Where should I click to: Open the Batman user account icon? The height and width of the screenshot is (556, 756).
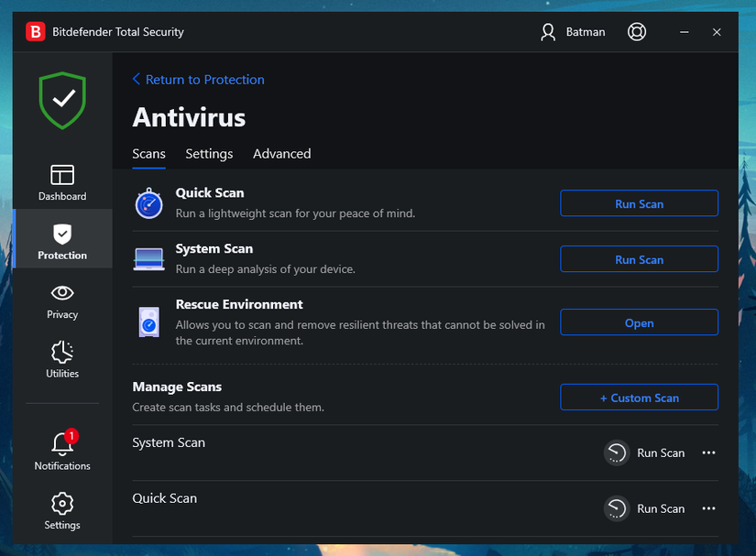[x=548, y=32]
